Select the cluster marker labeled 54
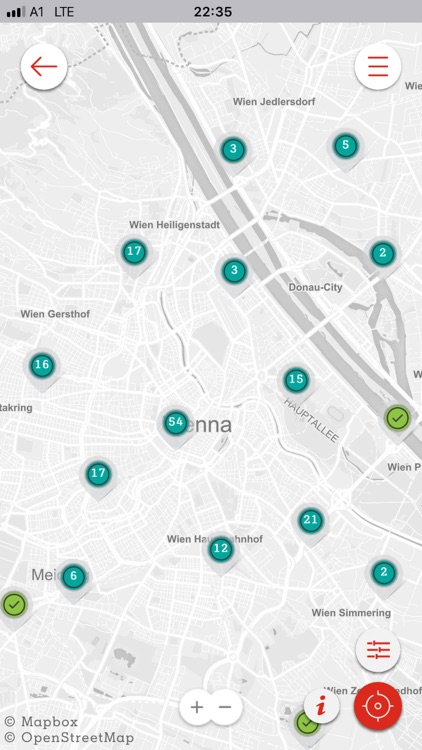The image size is (422, 750). coord(176,423)
